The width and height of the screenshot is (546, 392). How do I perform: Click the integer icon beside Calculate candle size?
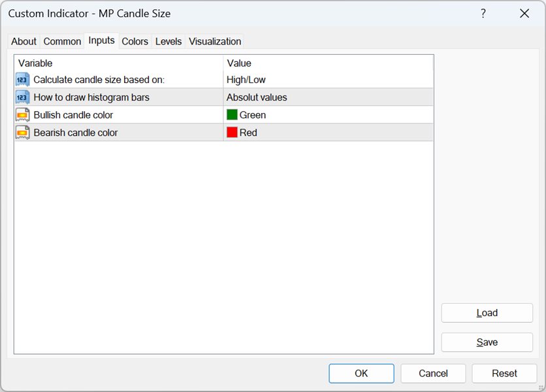click(22, 80)
